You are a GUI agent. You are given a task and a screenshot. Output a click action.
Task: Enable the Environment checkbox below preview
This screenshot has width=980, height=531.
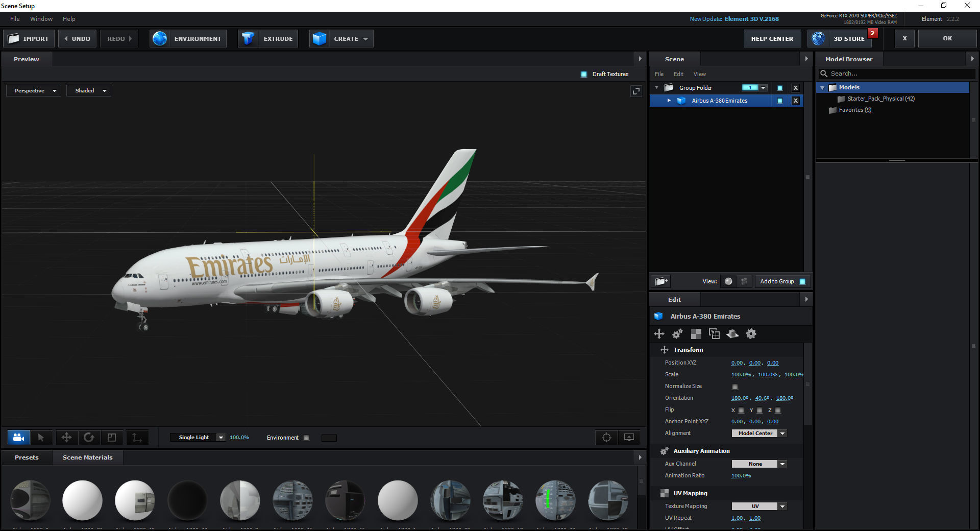click(306, 438)
